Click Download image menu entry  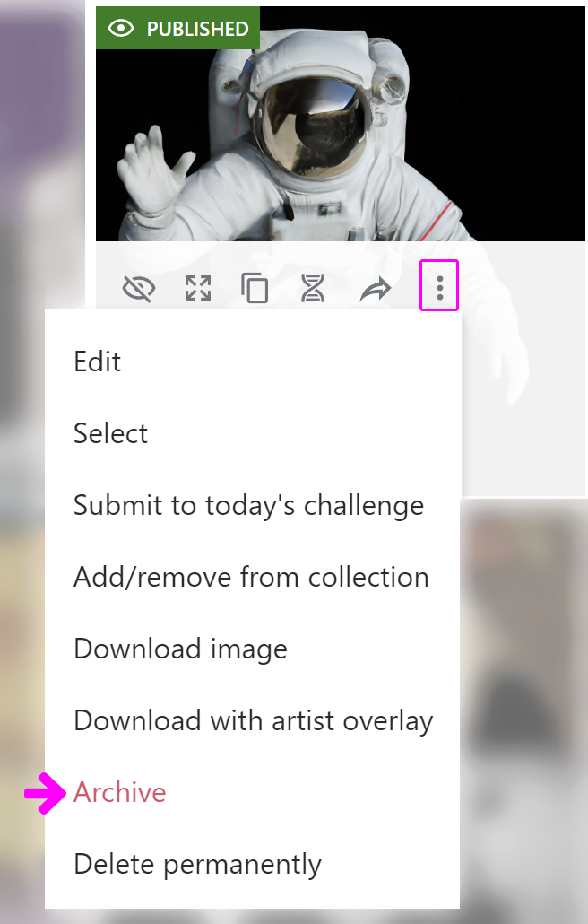coord(180,649)
